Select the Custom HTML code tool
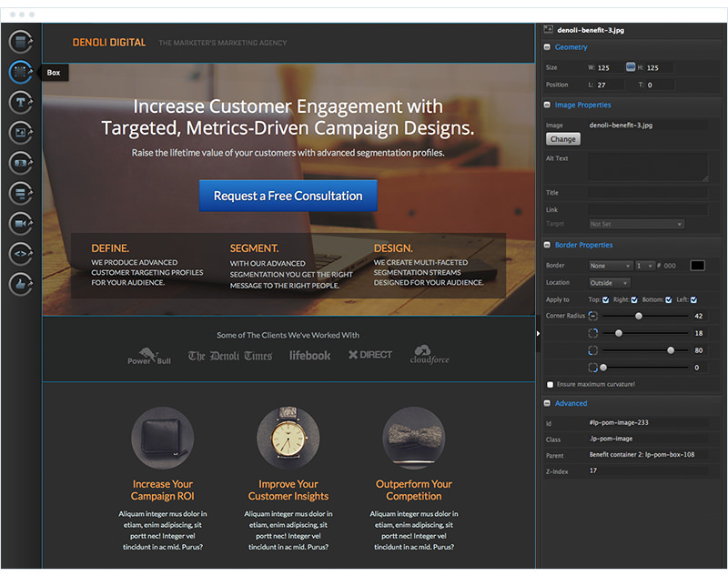 click(20, 253)
